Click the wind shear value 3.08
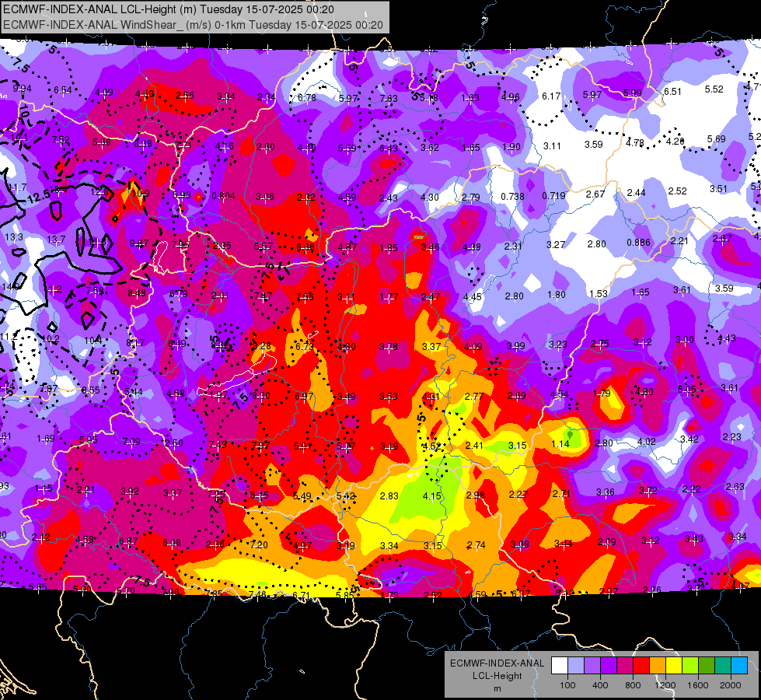761x700 pixels. [x=520, y=544]
